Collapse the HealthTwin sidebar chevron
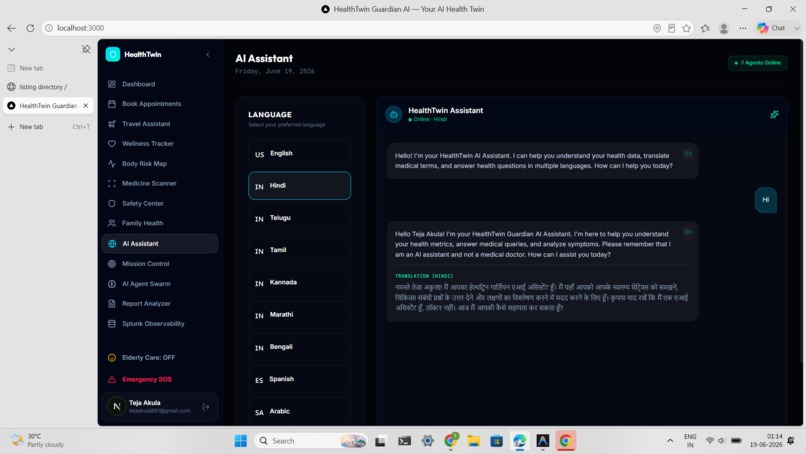The image size is (806, 454). (208, 55)
